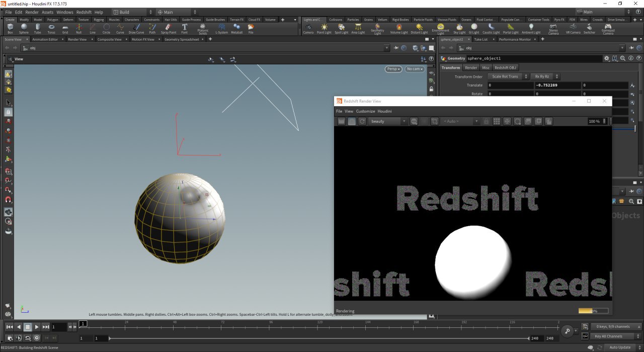Select the L-System tool
Image resolution: width=644 pixels, height=352 pixels.
click(x=221, y=28)
